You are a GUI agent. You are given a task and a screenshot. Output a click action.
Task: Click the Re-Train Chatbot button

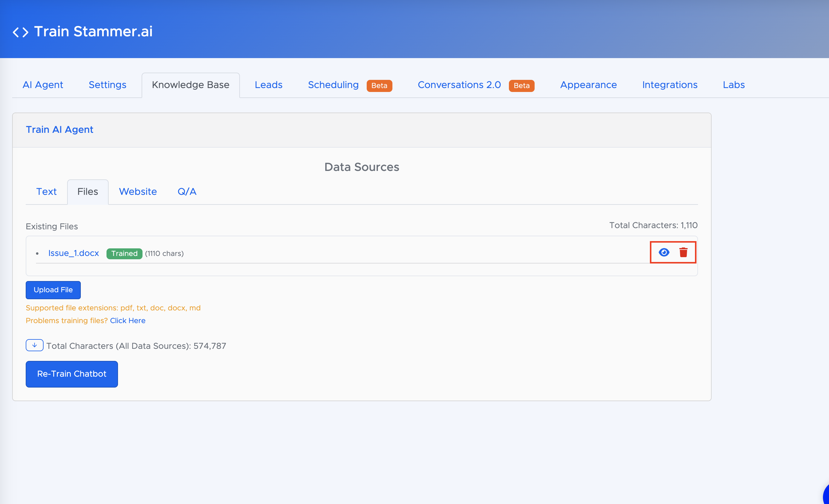[72, 374]
